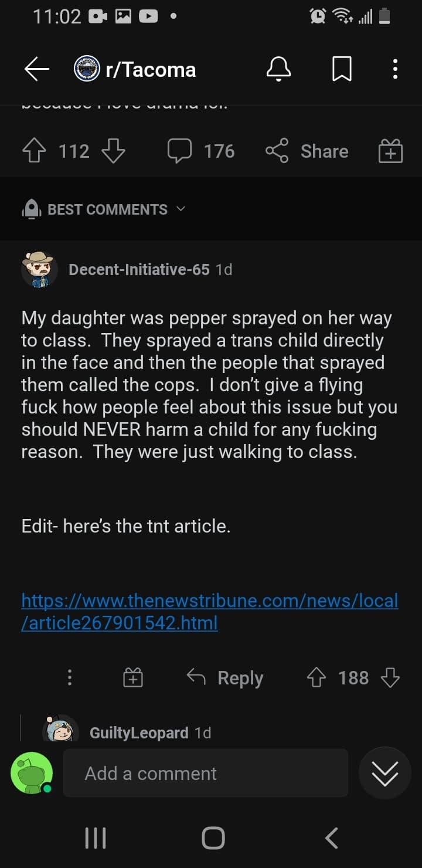Image resolution: width=422 pixels, height=868 pixels.
Task: Open thenewstribune.com article link
Action: (210, 611)
